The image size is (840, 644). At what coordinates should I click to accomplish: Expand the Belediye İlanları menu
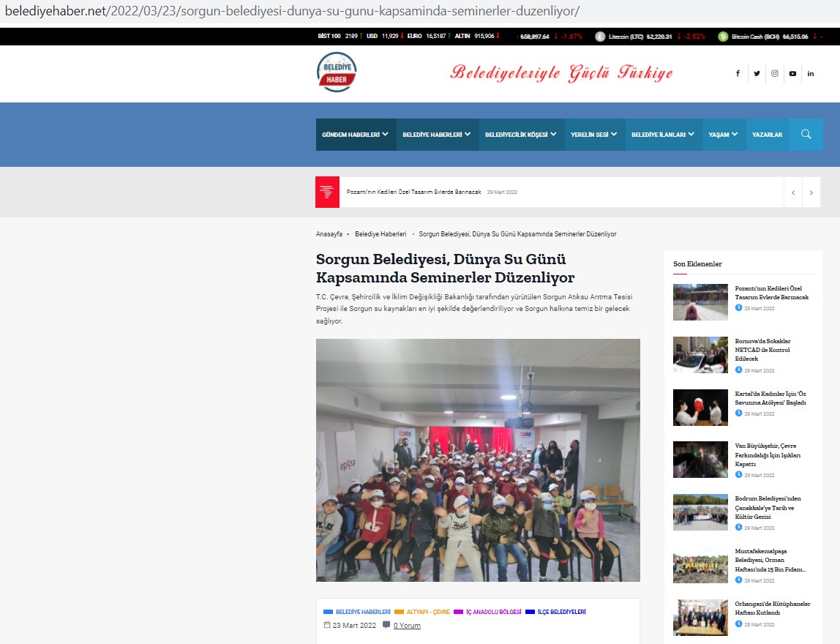pyautogui.click(x=663, y=135)
